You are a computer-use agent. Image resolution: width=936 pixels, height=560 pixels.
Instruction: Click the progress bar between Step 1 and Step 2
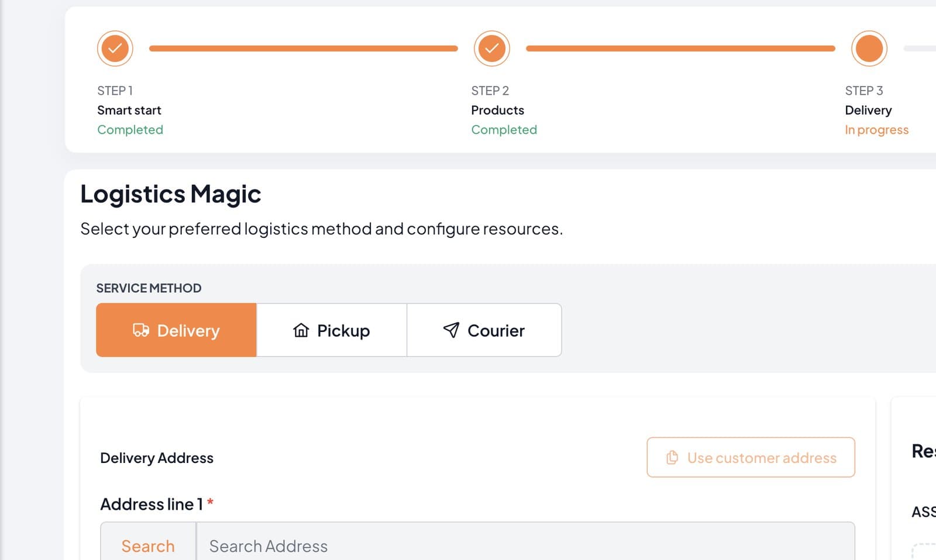click(304, 49)
